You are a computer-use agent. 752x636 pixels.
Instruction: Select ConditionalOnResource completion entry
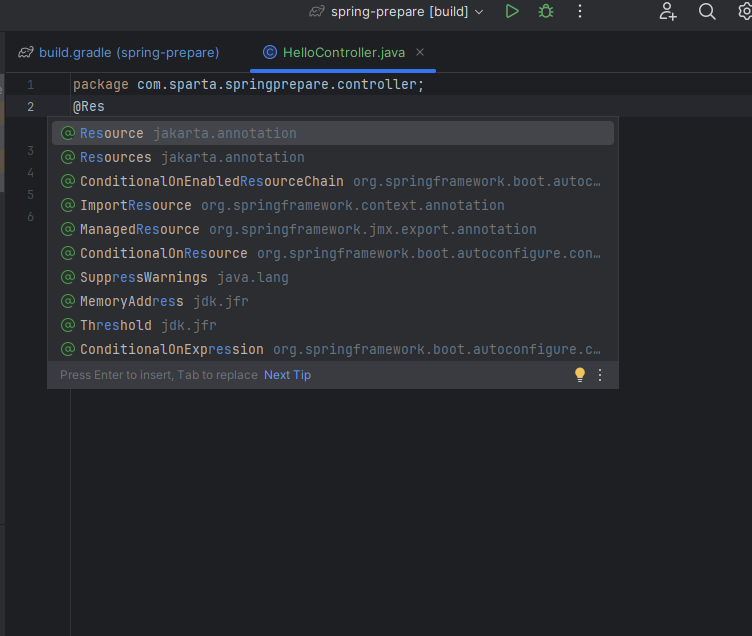click(333, 253)
